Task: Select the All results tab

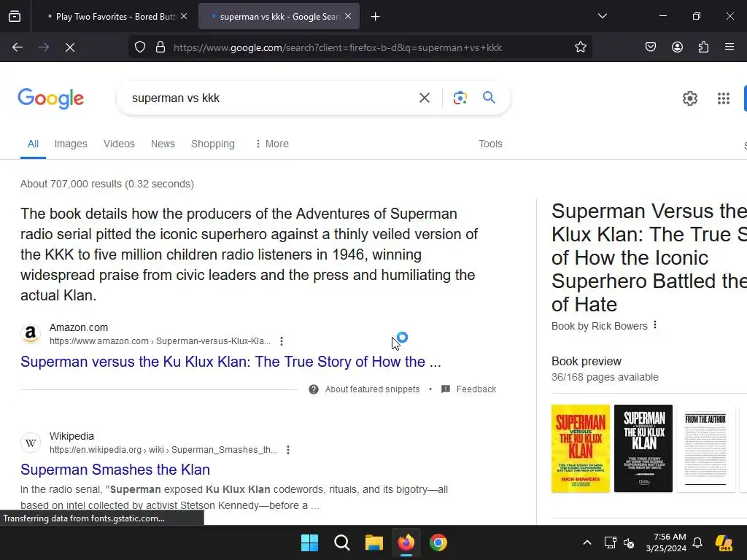Action: point(33,144)
